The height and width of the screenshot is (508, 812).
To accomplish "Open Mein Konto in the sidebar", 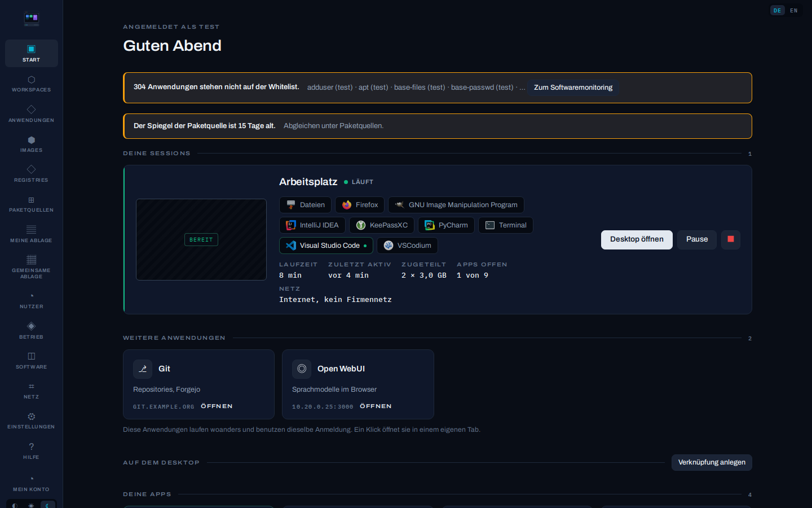I will (x=32, y=483).
